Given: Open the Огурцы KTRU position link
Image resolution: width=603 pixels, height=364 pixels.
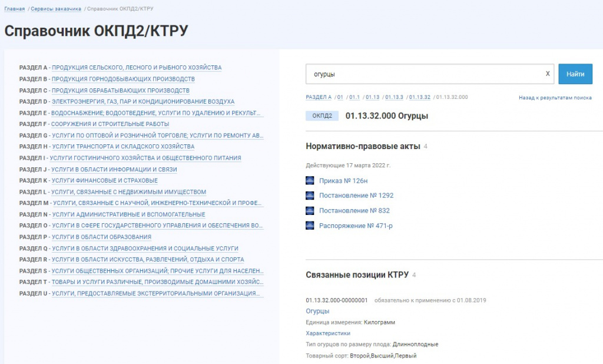Looking at the screenshot, I should (317, 311).
